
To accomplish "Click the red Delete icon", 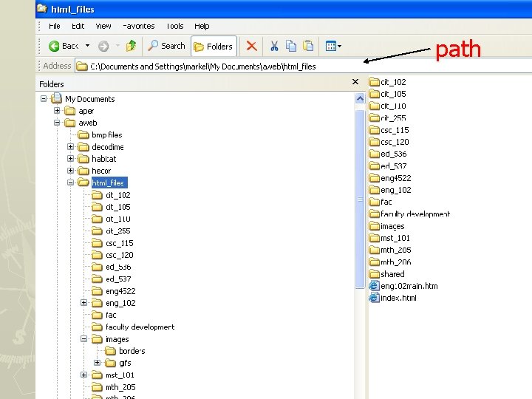I will (x=251, y=46).
